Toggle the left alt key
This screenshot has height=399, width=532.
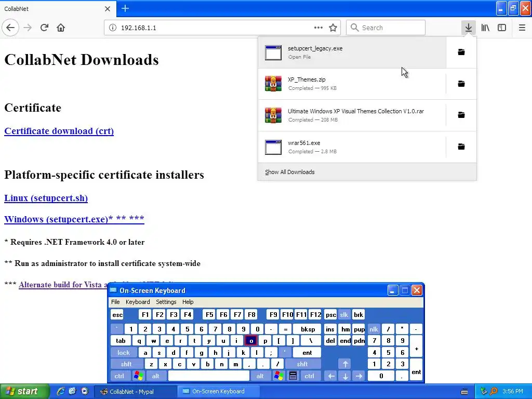(x=155, y=376)
